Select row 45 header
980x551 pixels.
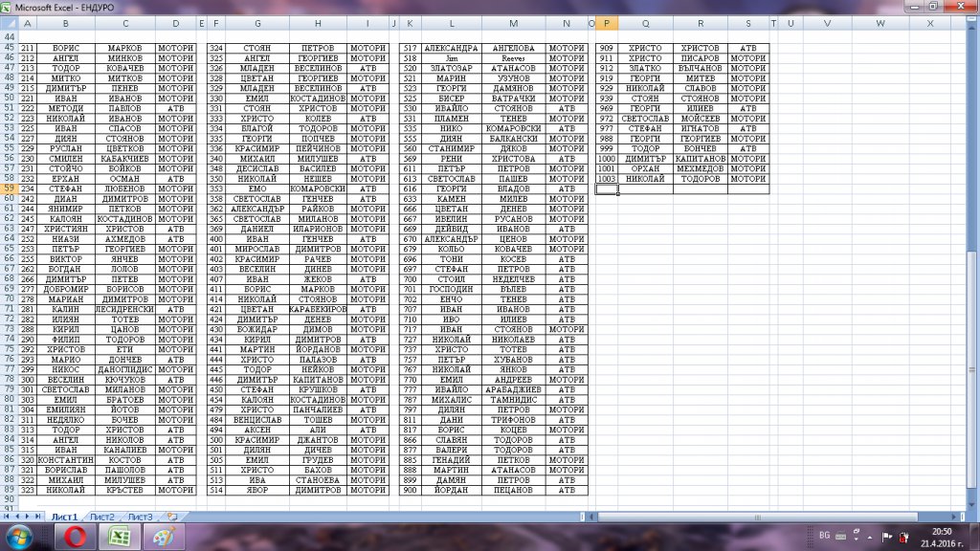click(9, 48)
